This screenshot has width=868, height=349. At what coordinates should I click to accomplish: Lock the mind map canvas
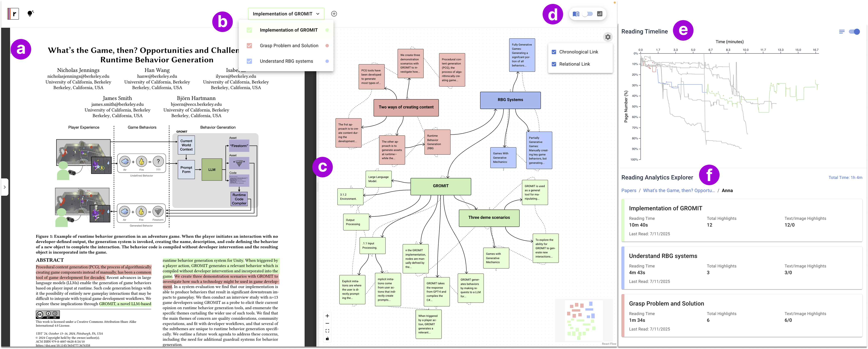tap(327, 339)
